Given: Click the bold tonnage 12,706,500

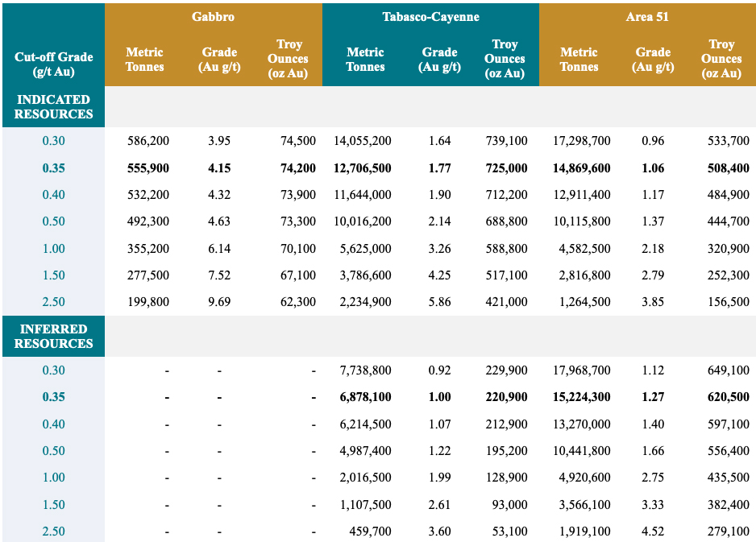Looking at the screenshot, I should coord(363,168).
